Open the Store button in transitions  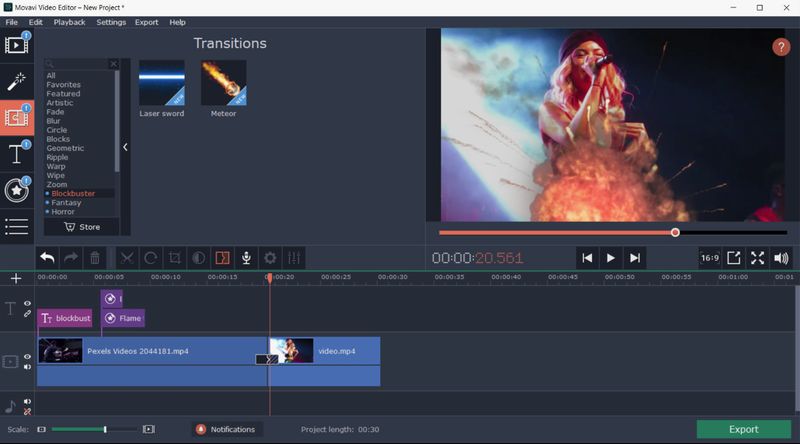click(81, 227)
